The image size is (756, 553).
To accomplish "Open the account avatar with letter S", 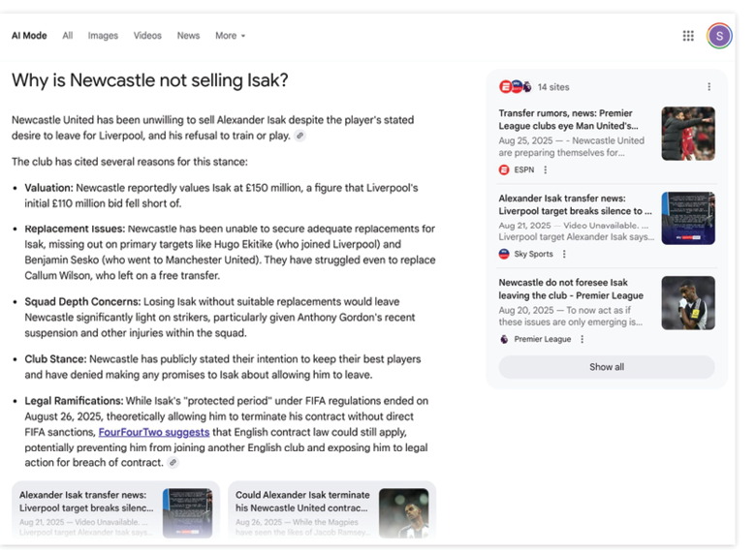I will point(719,36).
